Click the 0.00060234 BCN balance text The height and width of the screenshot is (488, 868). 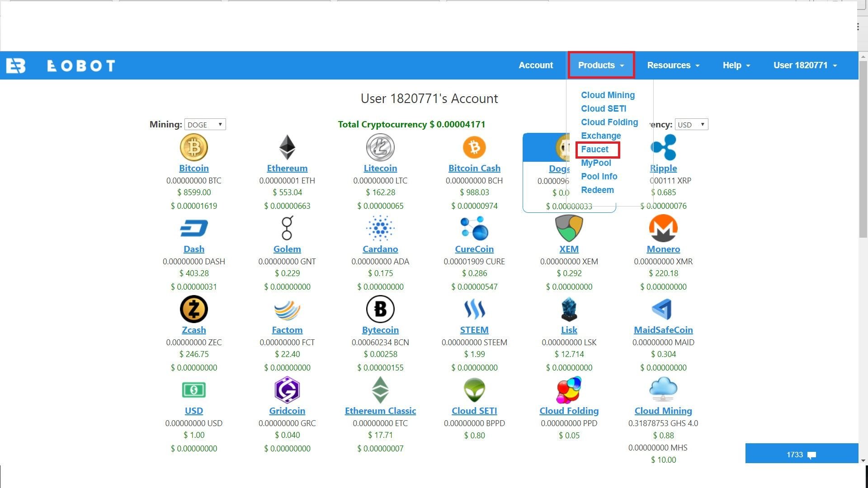(x=380, y=343)
